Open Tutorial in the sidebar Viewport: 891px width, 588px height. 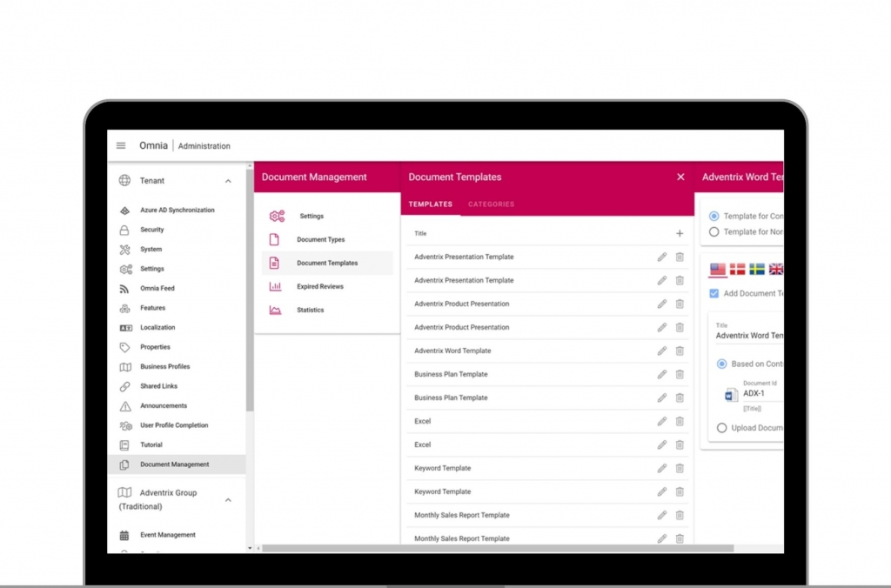(x=177, y=444)
